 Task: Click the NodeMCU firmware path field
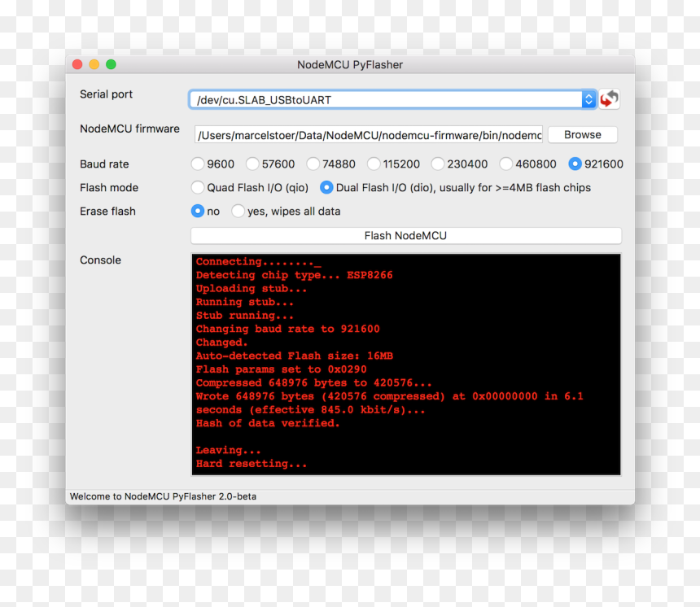coord(369,135)
